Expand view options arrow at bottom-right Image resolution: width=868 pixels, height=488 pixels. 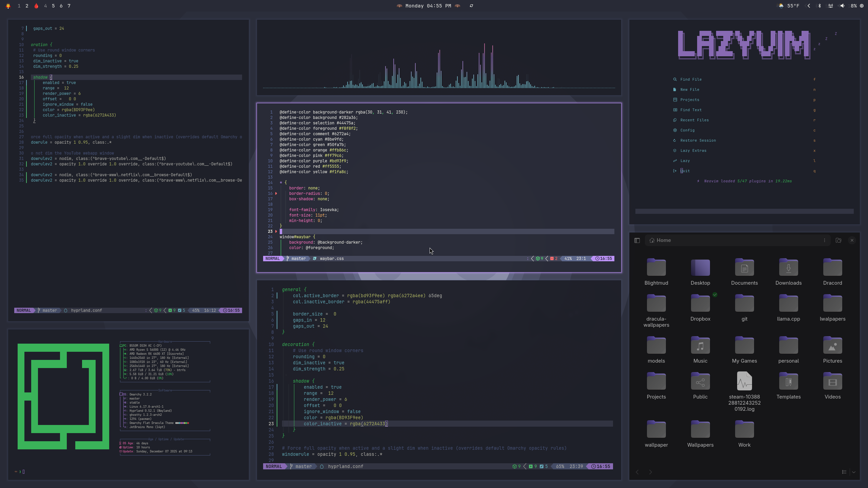pyautogui.click(x=854, y=472)
